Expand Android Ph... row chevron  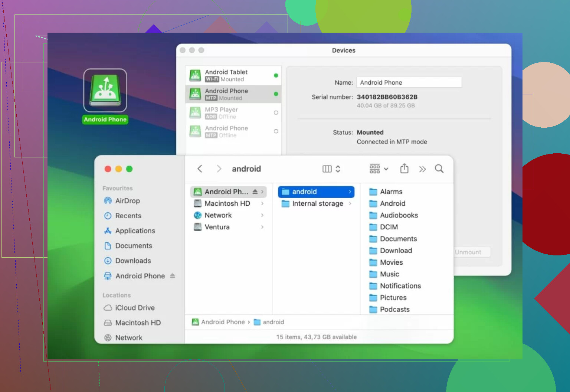(x=262, y=192)
